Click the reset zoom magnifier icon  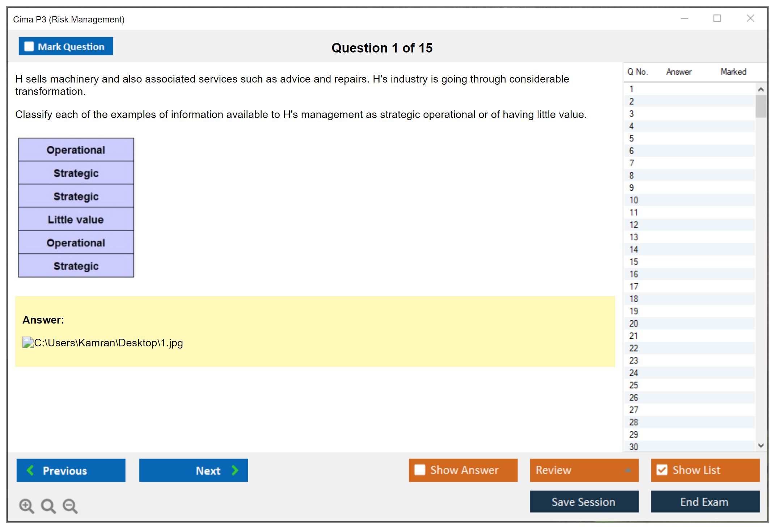48,506
